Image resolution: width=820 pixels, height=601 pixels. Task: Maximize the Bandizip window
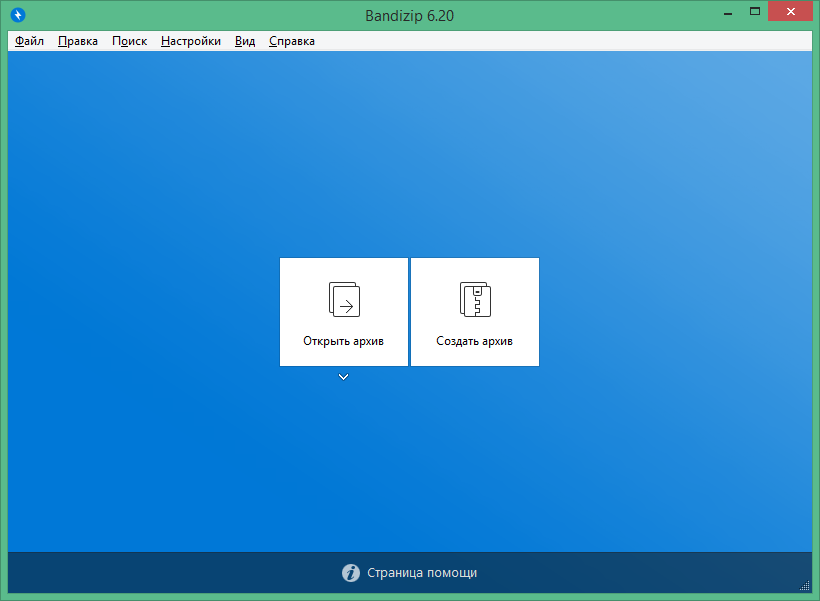[755, 12]
